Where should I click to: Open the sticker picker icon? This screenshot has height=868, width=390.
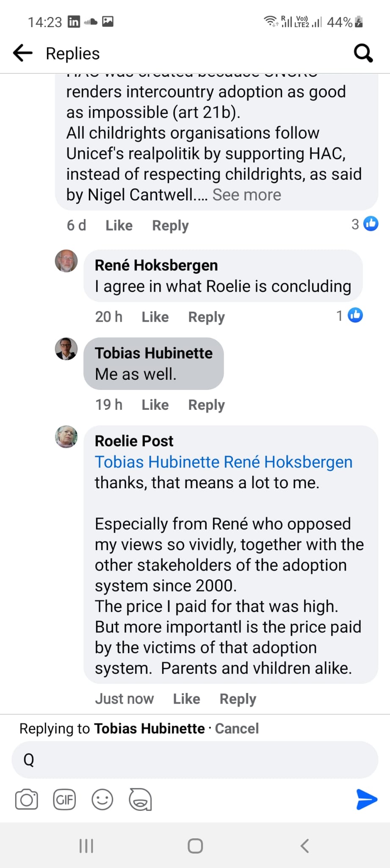140,800
